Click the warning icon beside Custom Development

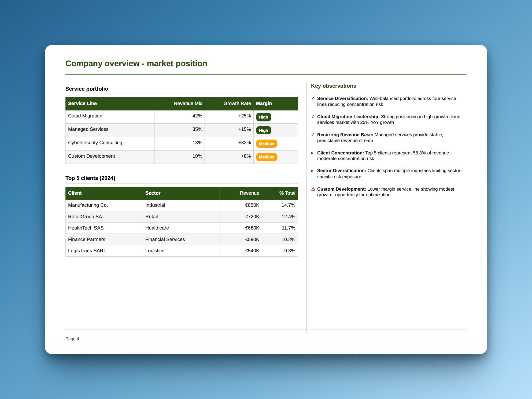point(313,189)
